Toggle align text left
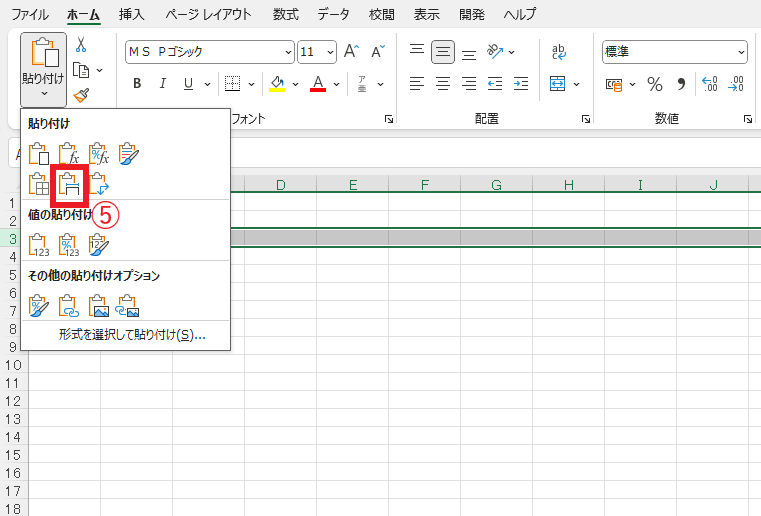The image size is (761, 516). [x=417, y=84]
